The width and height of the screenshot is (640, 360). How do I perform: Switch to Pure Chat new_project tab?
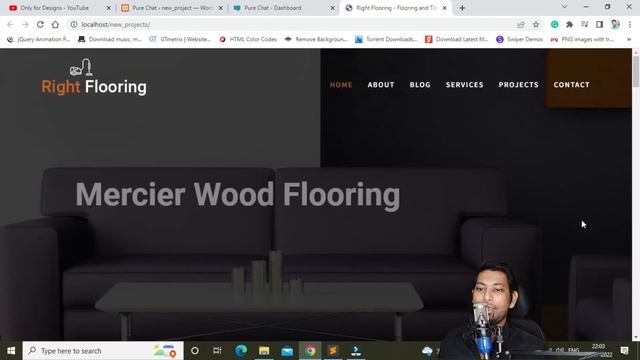click(171, 8)
